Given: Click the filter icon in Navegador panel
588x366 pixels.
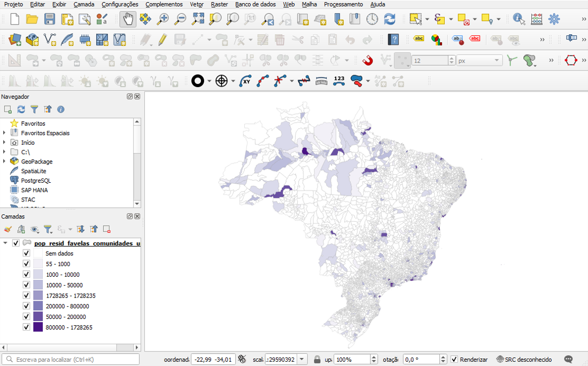Looking at the screenshot, I should (34, 110).
